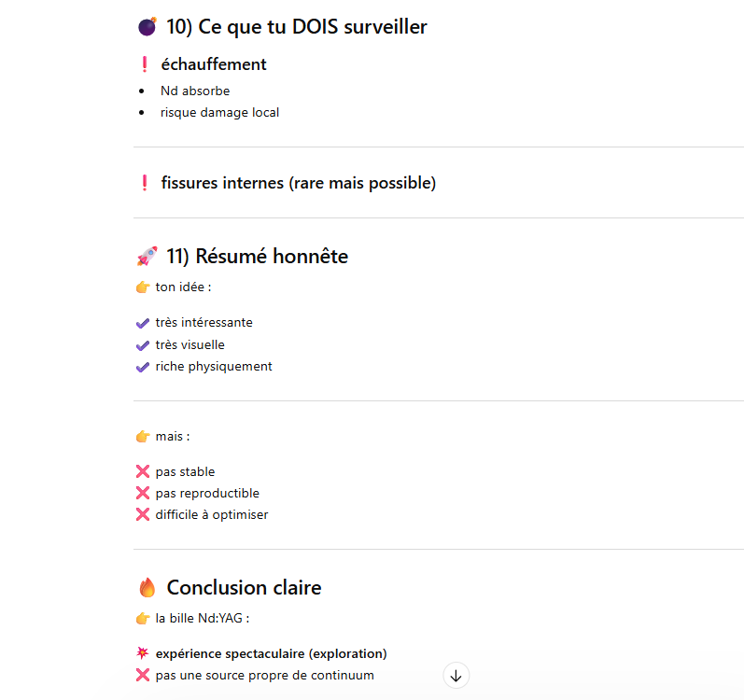744x700 pixels.
Task: Click the check mark beside 'riche physiquement'
Action: tap(143, 367)
